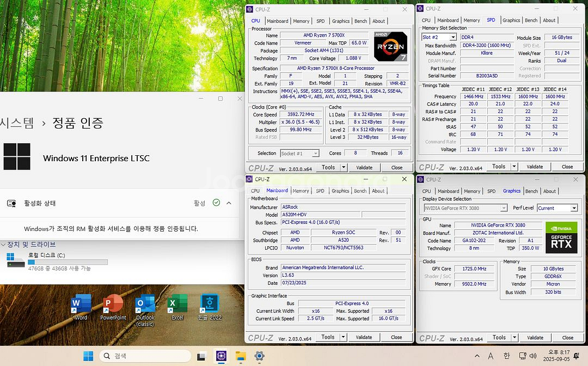
Task: Click CPU-Z title icon in Graphics window
Action: 420,179
